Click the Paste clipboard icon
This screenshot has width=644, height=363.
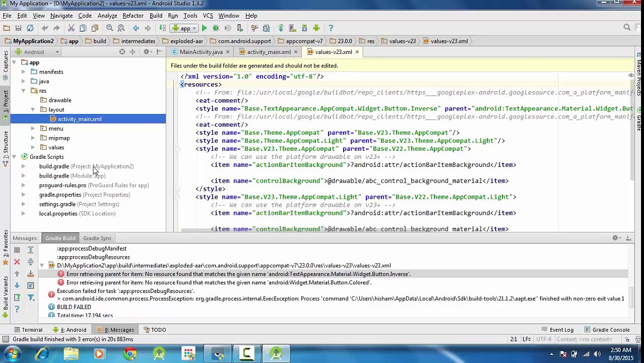[x=95, y=28]
